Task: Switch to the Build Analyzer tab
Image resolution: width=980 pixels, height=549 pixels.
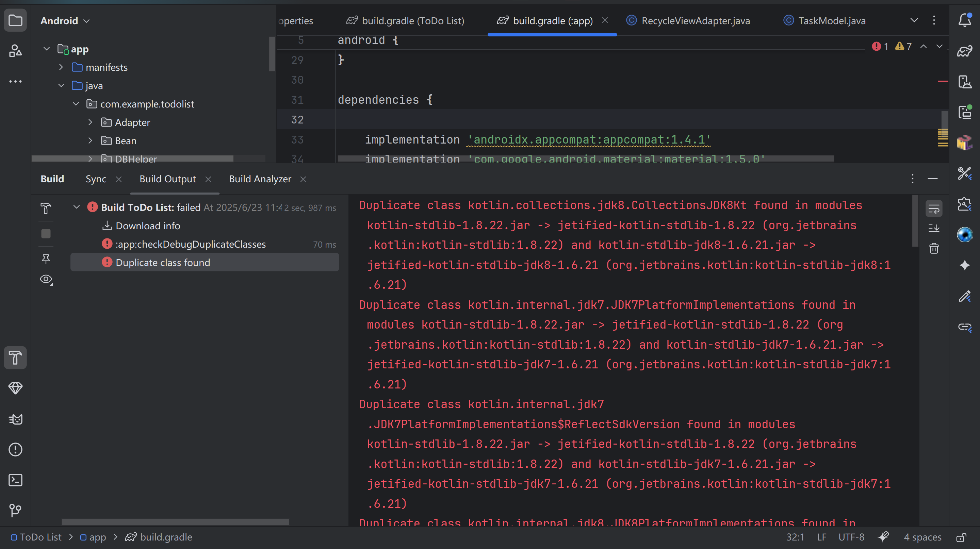Action: coord(260,179)
